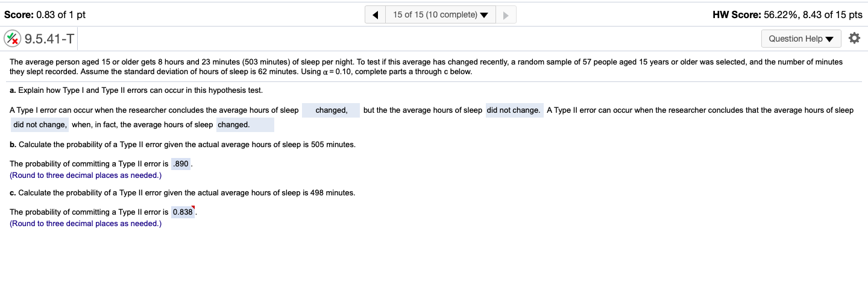Click the problem statement mentioning 503 minutes of sleep
The height and width of the screenshot is (281, 868).
click(x=426, y=67)
